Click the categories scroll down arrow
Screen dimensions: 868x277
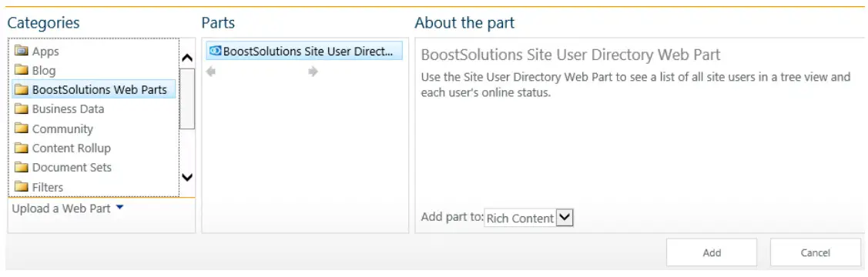click(187, 178)
